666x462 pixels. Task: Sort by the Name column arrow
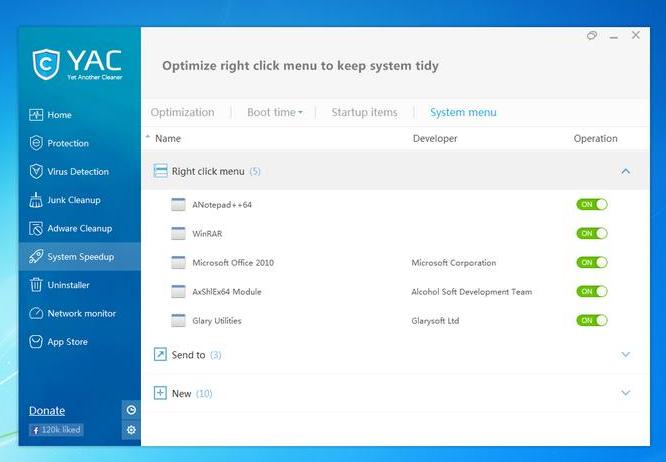148,137
